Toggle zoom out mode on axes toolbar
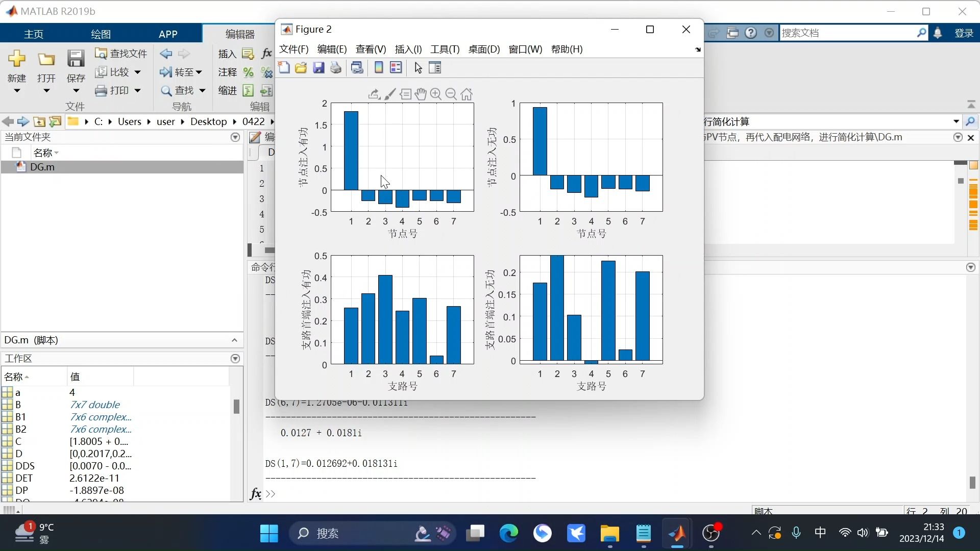980x551 pixels. 451,94
